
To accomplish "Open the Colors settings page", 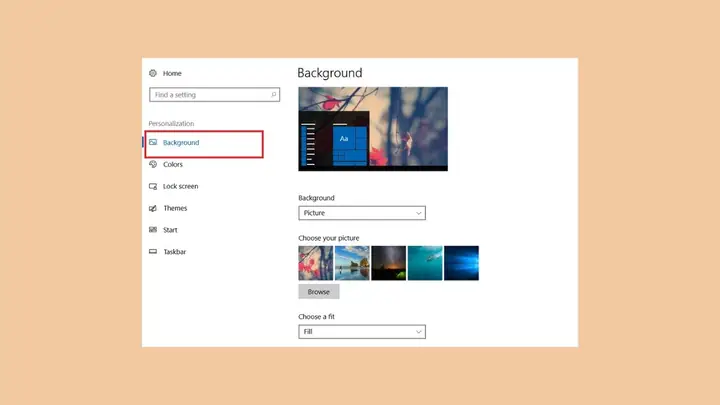I will click(x=173, y=164).
